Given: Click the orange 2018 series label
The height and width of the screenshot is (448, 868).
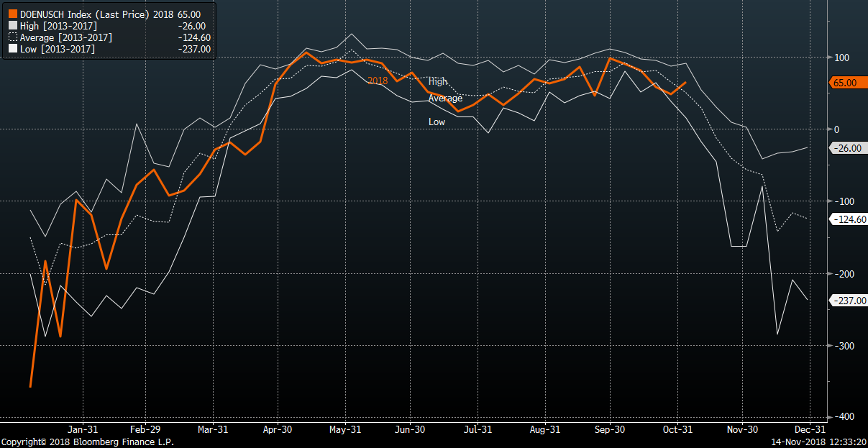Looking at the screenshot, I should pyautogui.click(x=378, y=81).
